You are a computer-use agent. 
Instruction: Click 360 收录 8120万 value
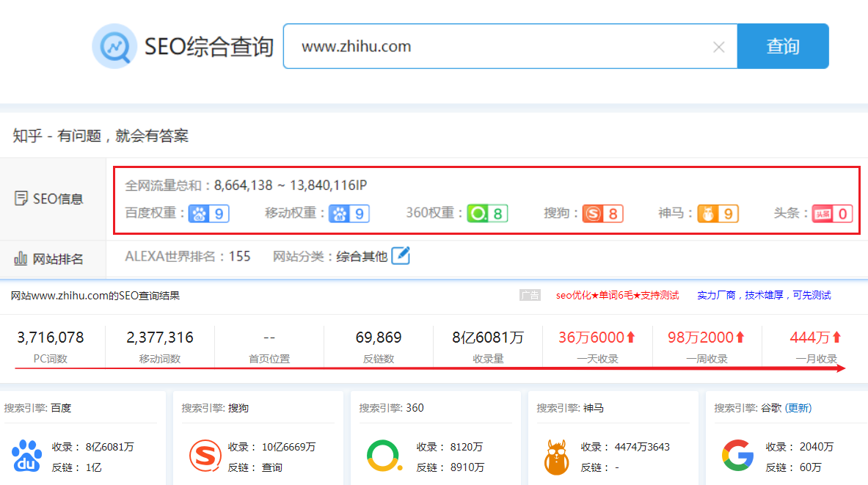coord(467,447)
